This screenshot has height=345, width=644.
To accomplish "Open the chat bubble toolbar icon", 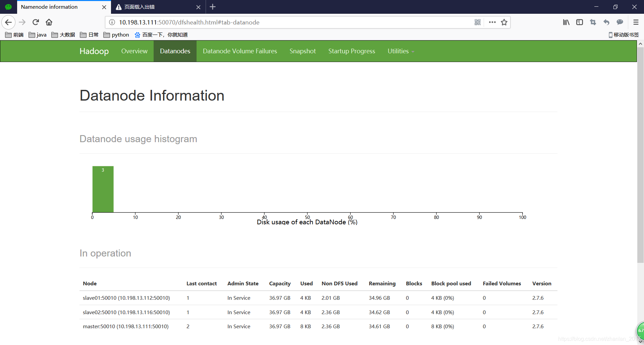I will coord(620,22).
